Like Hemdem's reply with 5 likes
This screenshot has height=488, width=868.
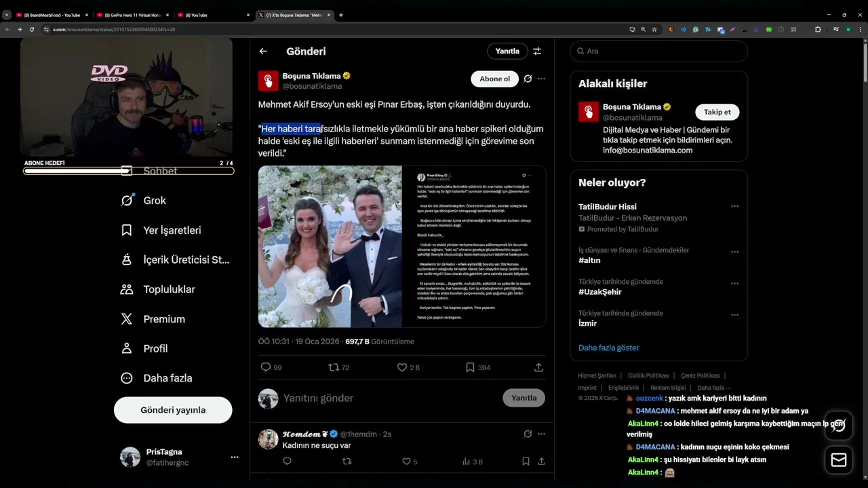[x=406, y=462]
